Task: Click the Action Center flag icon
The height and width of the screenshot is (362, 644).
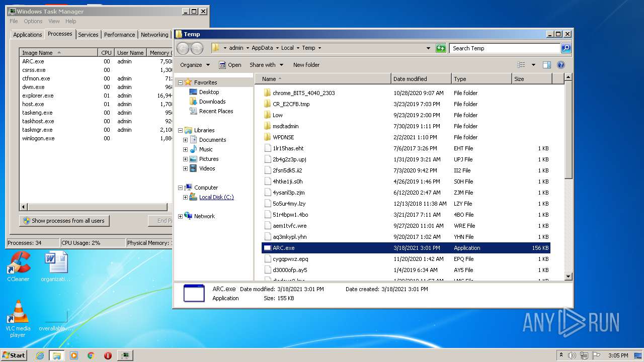Action: tap(597, 355)
